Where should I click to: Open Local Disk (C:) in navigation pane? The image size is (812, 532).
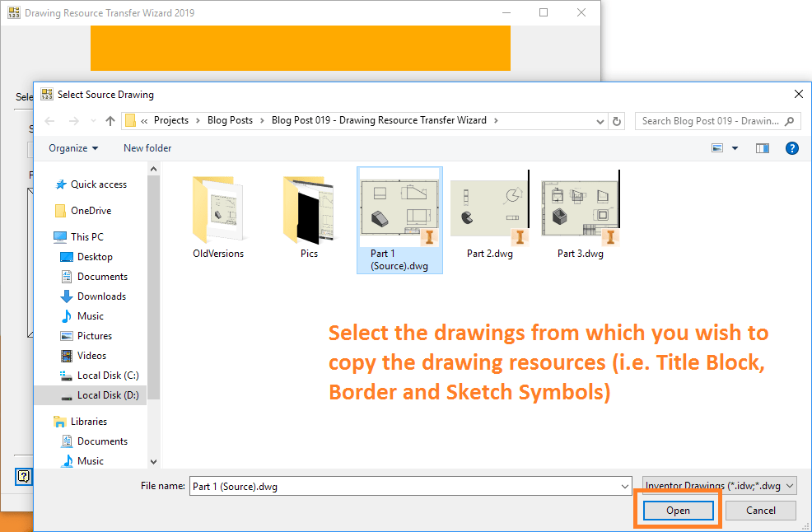pyautogui.click(x=108, y=375)
